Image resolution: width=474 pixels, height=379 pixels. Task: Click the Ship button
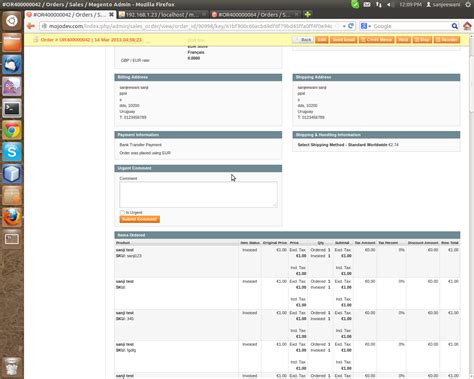(x=422, y=40)
